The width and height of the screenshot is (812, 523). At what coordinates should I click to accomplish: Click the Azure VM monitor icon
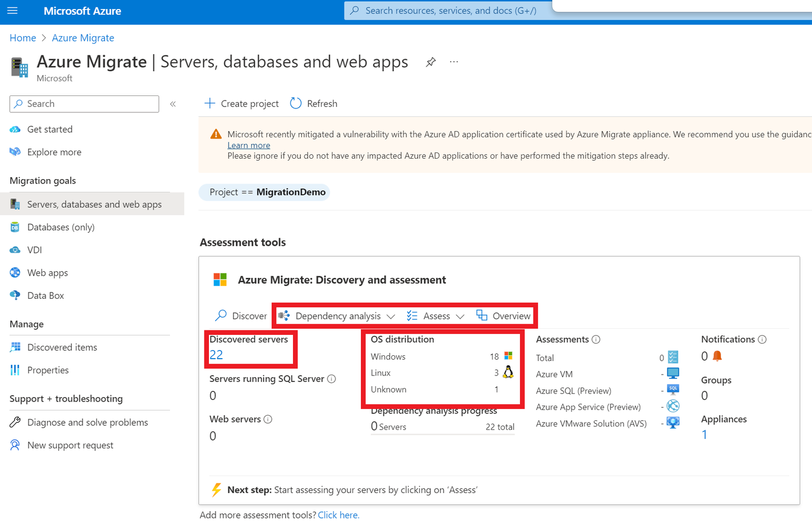coord(673,373)
